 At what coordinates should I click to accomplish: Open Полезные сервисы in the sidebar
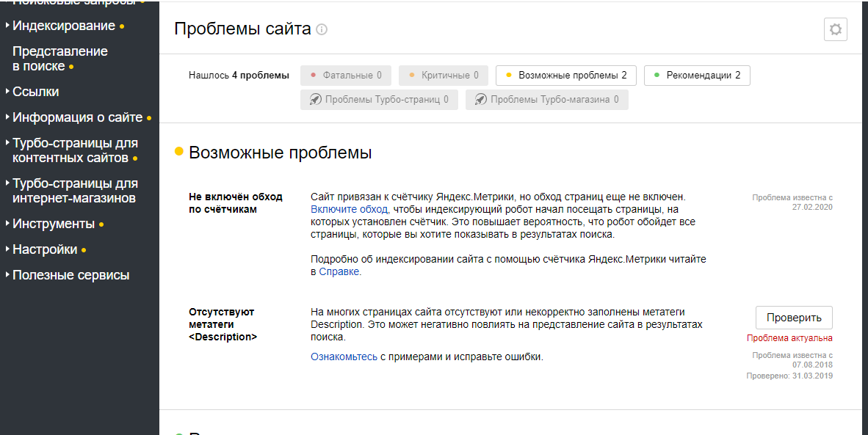[x=70, y=275]
